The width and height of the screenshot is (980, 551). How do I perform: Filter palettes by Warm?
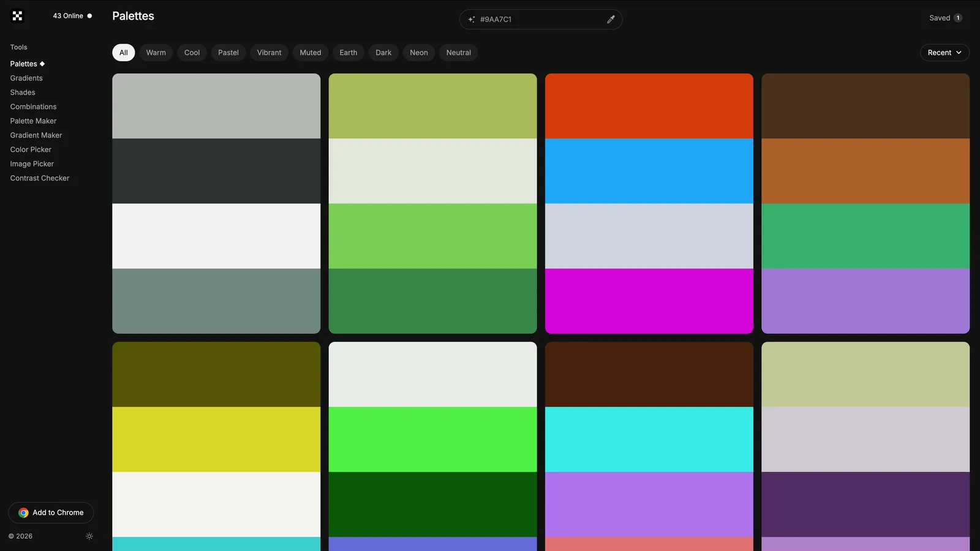point(156,53)
